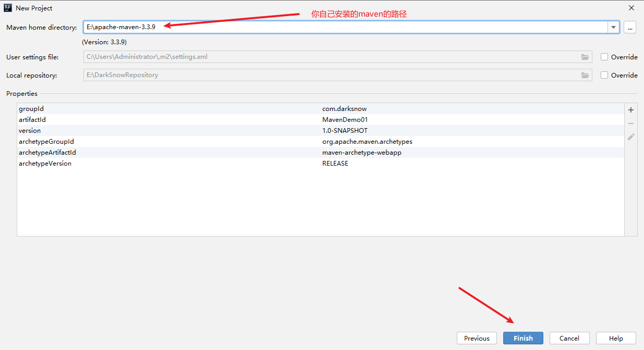Click the Maven home directory path field
This screenshot has width=644, height=350.
pyautogui.click(x=345, y=28)
